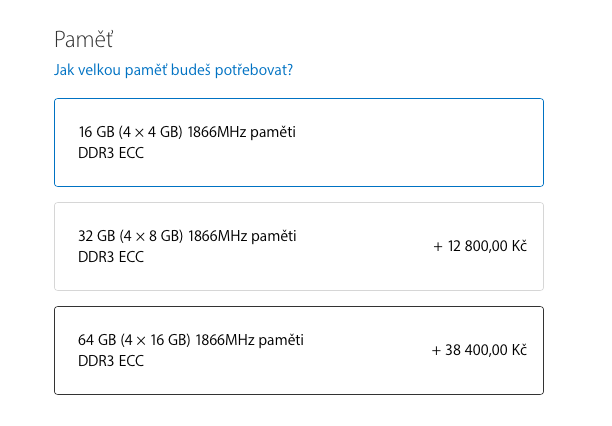
Task: Select the base memory option with no surcharge
Action: (298, 142)
